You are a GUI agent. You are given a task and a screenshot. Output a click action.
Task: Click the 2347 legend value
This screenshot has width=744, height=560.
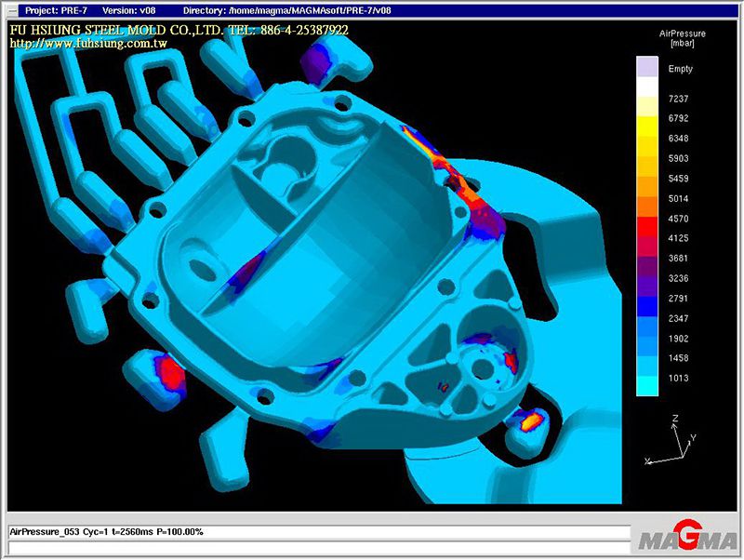(678, 318)
